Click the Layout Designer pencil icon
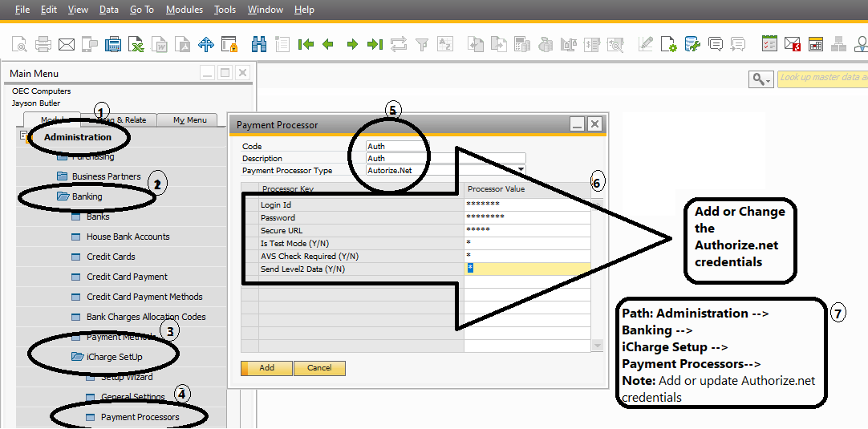 coord(646,44)
